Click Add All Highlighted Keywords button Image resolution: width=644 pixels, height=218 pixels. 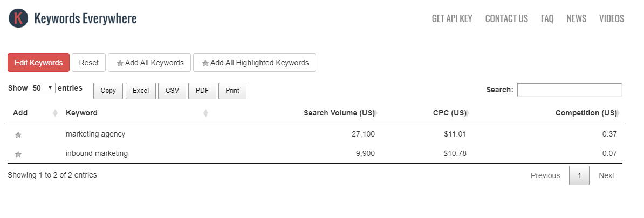255,63
